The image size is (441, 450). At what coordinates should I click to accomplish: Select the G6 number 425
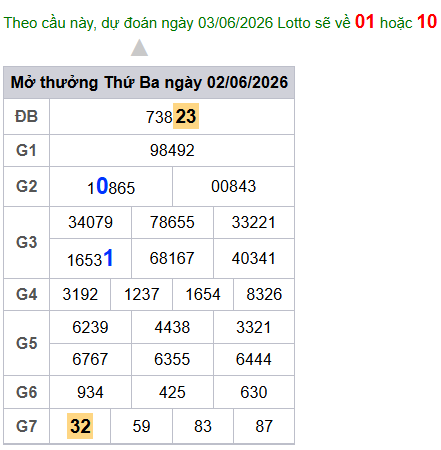click(x=172, y=392)
